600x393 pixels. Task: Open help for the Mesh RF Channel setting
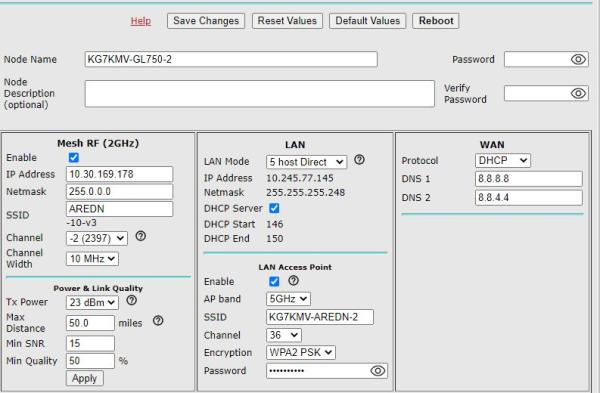[140, 236]
